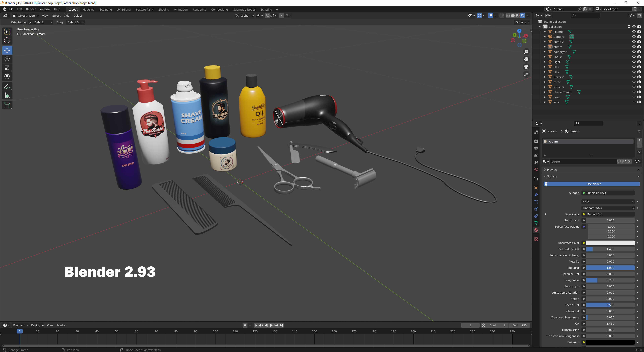Expand the Oil 1 outliner item
644x352 pixels.
coord(545,67)
